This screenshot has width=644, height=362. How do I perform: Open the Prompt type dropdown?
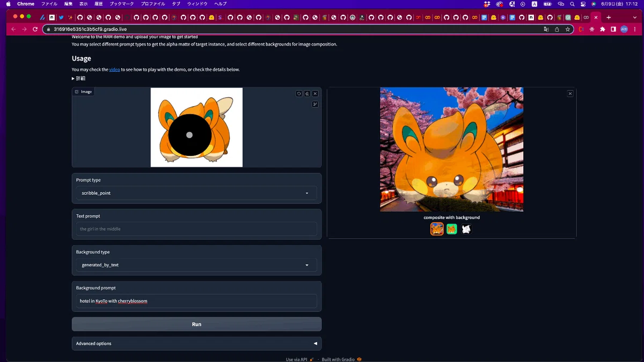196,193
